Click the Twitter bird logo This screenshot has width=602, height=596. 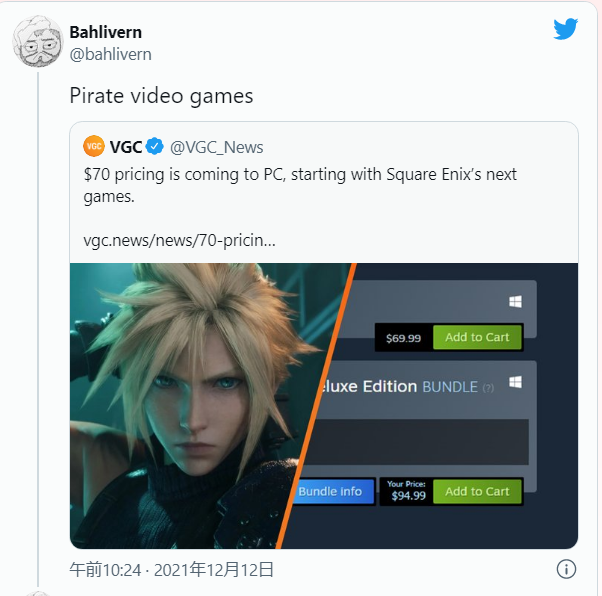tap(566, 28)
